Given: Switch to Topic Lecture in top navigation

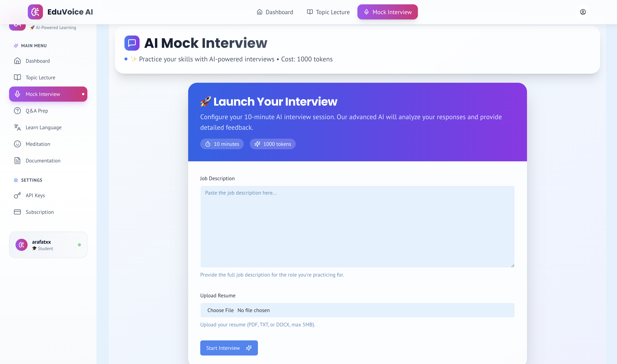Looking at the screenshot, I should pyautogui.click(x=328, y=12).
